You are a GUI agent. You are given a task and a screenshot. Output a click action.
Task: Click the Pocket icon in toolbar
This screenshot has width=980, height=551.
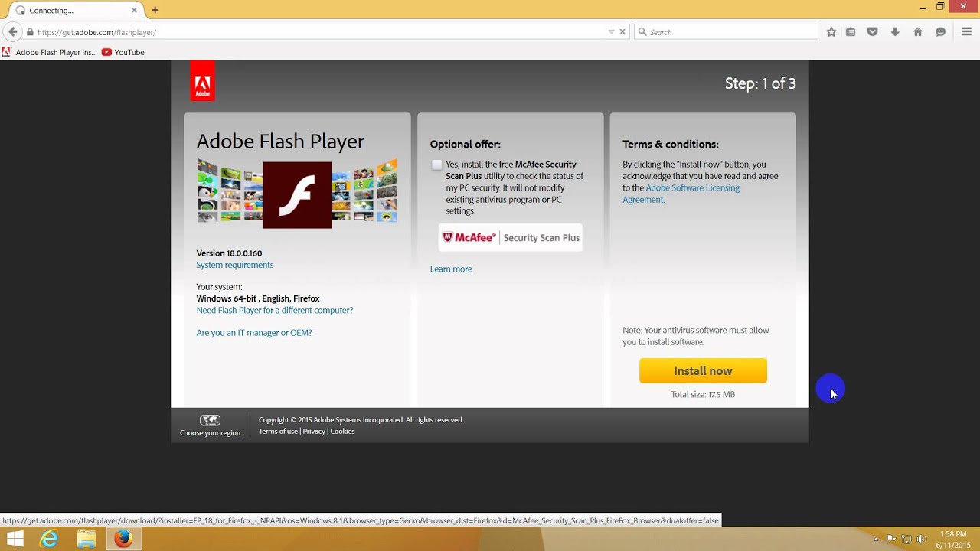872,32
